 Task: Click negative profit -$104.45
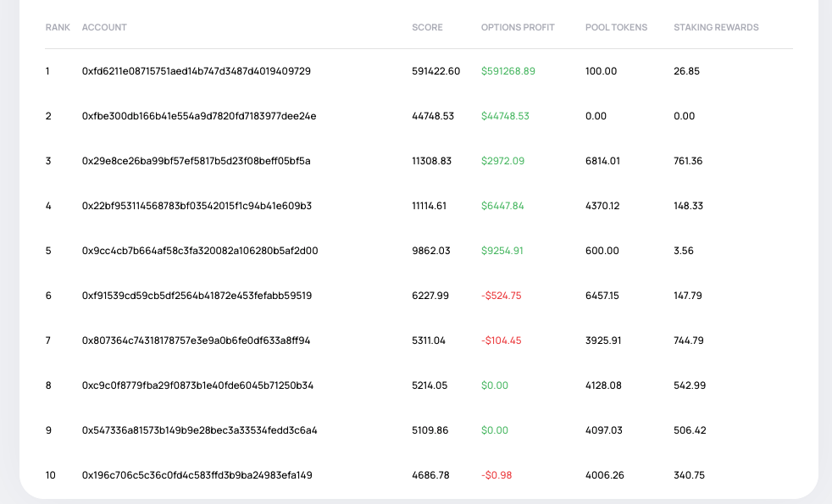tap(502, 341)
